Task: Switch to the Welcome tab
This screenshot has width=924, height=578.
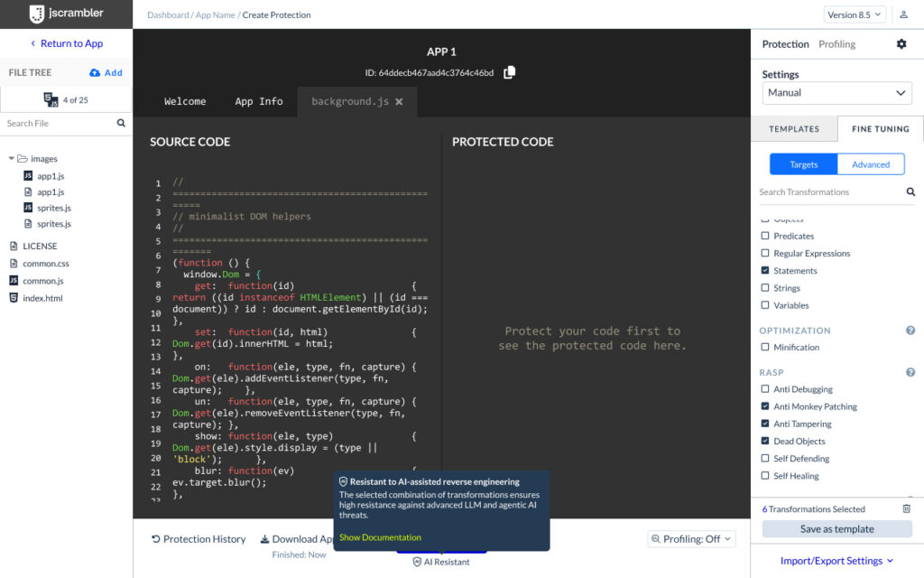Action: [185, 101]
